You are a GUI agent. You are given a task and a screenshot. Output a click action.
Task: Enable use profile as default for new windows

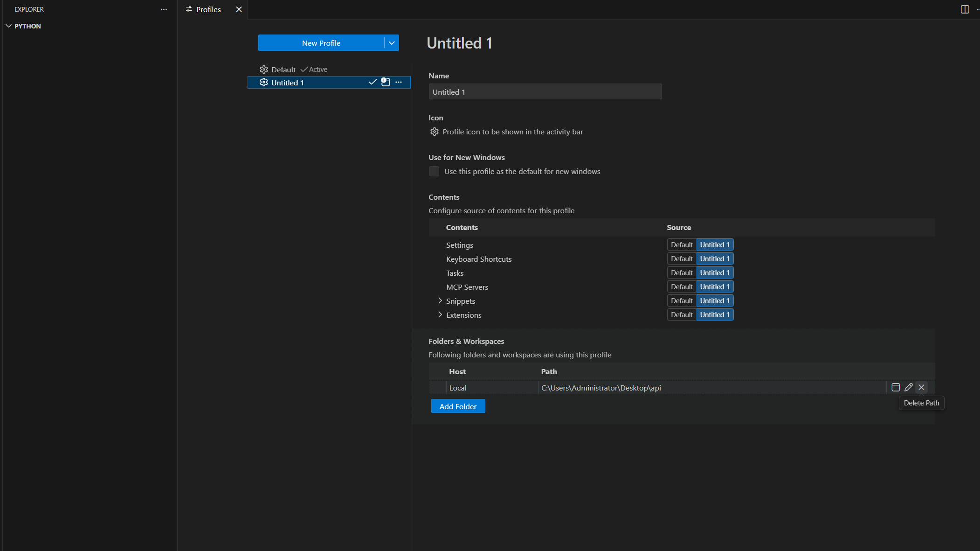434,171
